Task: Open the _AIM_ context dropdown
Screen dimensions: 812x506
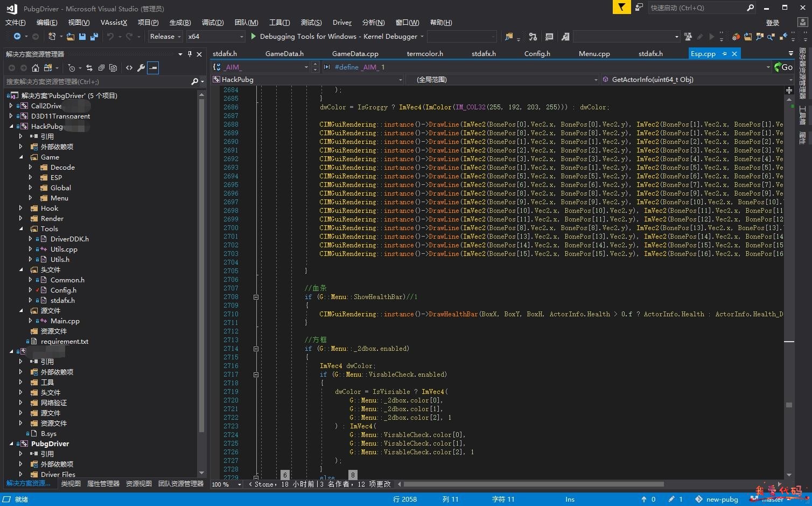Action: (x=261, y=67)
